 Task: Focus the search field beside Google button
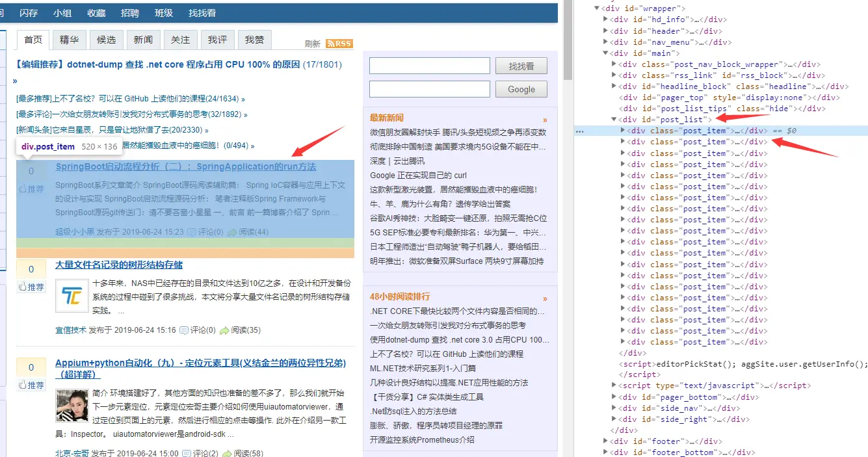(x=429, y=89)
